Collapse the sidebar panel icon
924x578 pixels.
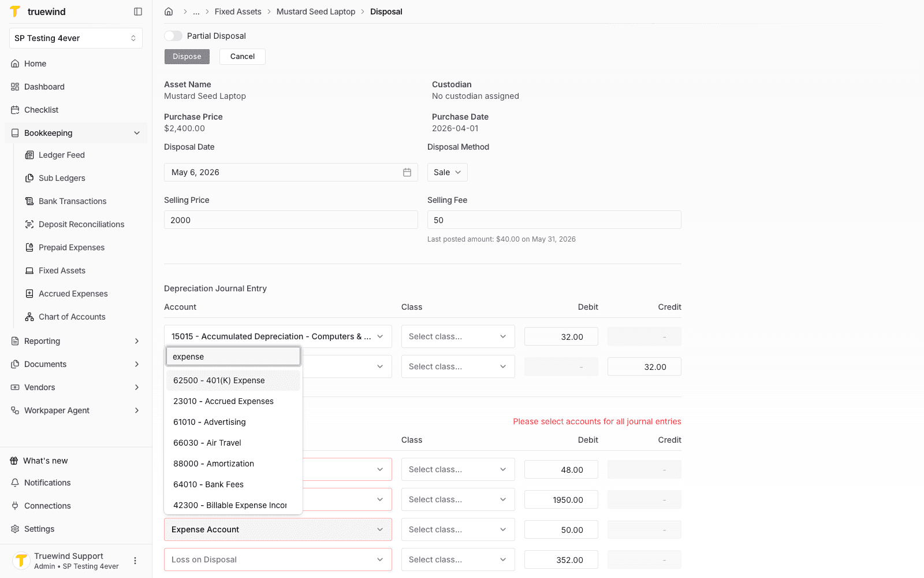[x=138, y=12]
